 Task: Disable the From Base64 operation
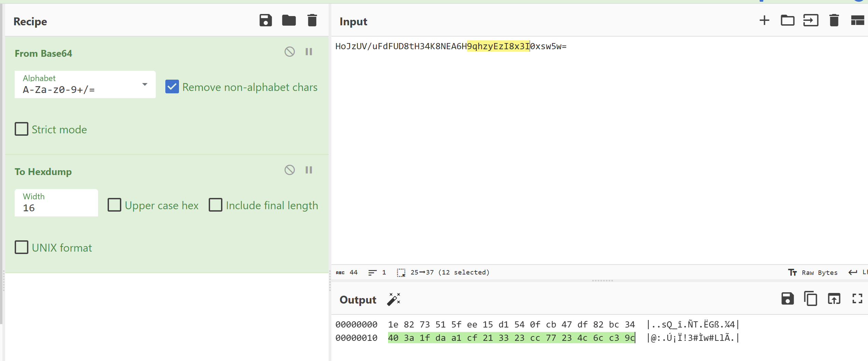[289, 52]
